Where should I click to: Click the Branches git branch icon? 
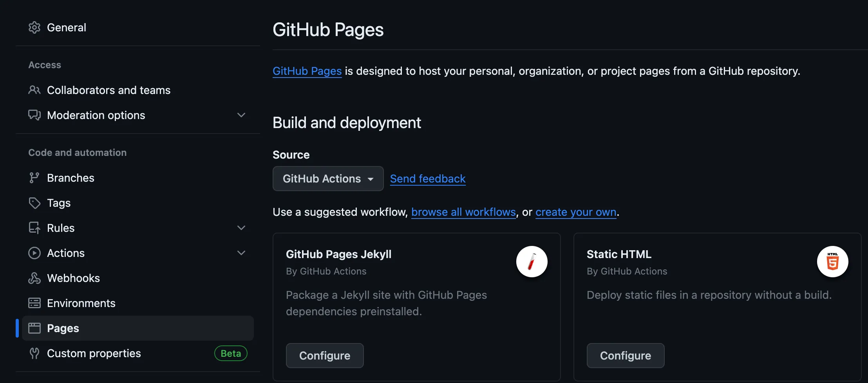(x=34, y=177)
